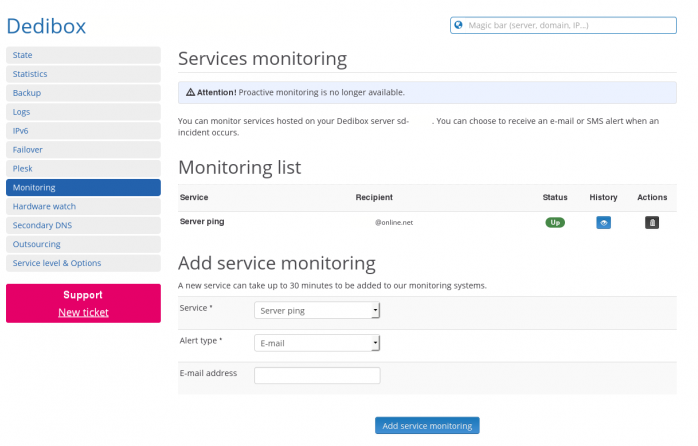
Task: Select Backup in sidebar
Action: coord(83,93)
